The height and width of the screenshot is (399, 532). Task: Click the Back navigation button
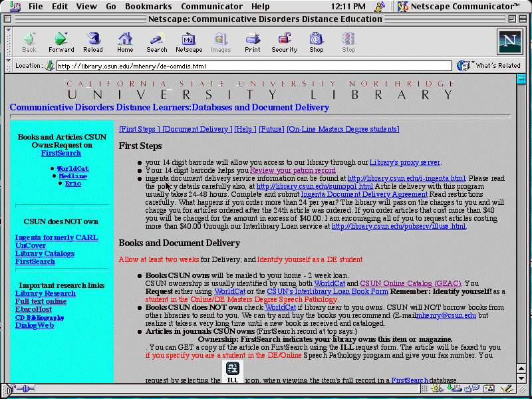29,43
